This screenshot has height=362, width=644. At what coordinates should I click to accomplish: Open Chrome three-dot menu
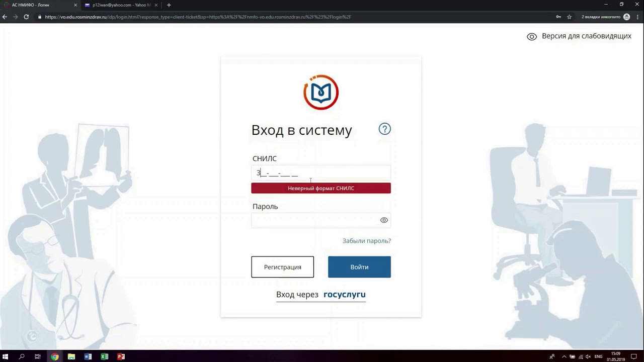(637, 17)
